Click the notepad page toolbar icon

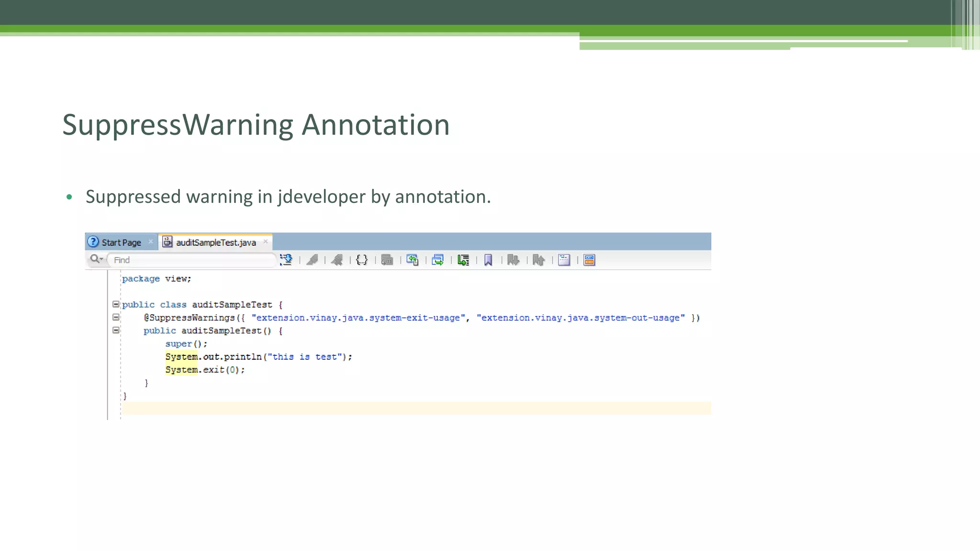coord(564,260)
